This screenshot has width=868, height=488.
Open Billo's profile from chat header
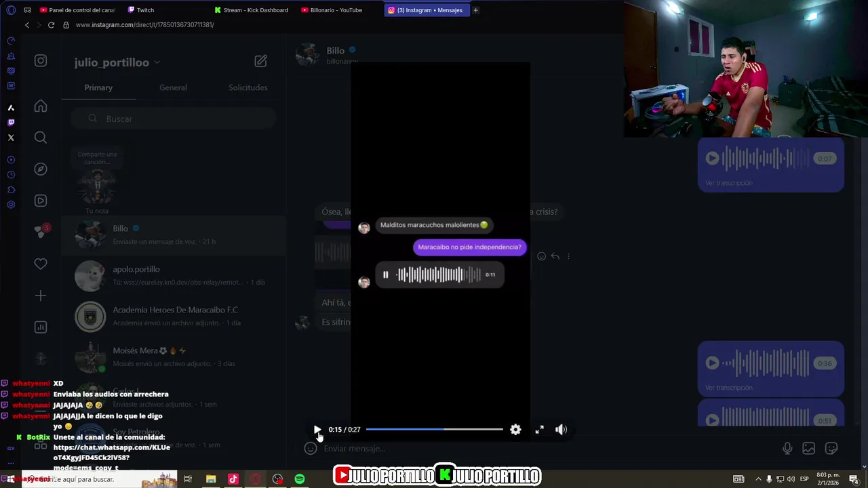point(335,51)
